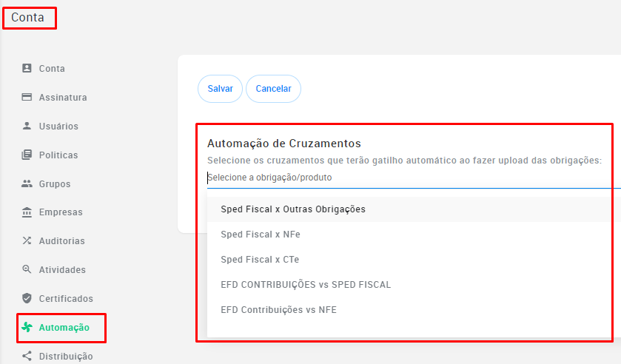
Task: Click the Auditorias shuffle icon
Action: click(27, 240)
